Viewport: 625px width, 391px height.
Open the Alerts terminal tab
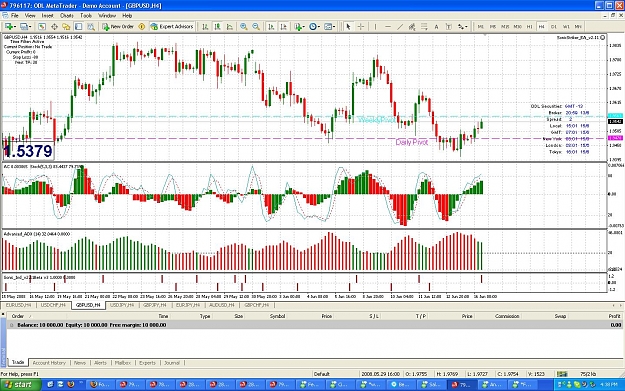[100, 363]
